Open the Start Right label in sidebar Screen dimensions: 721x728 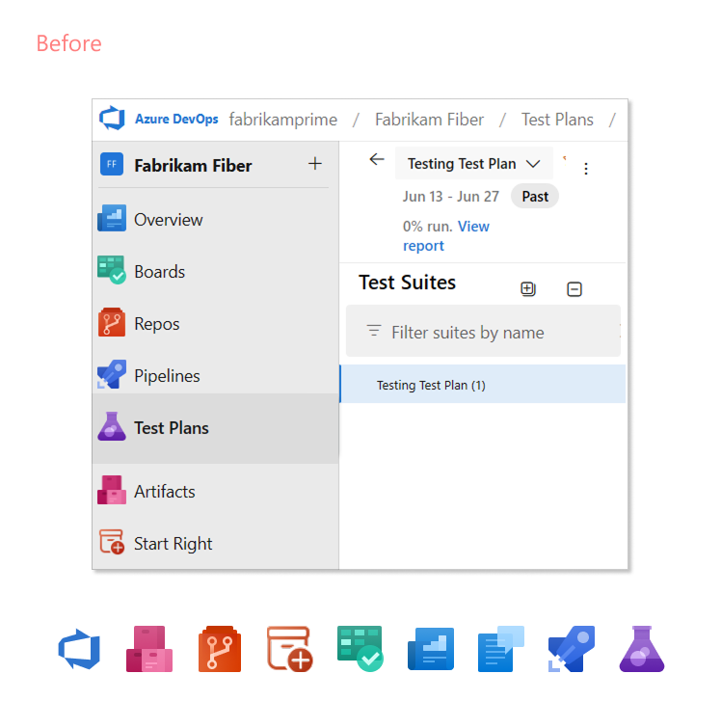coord(173,544)
